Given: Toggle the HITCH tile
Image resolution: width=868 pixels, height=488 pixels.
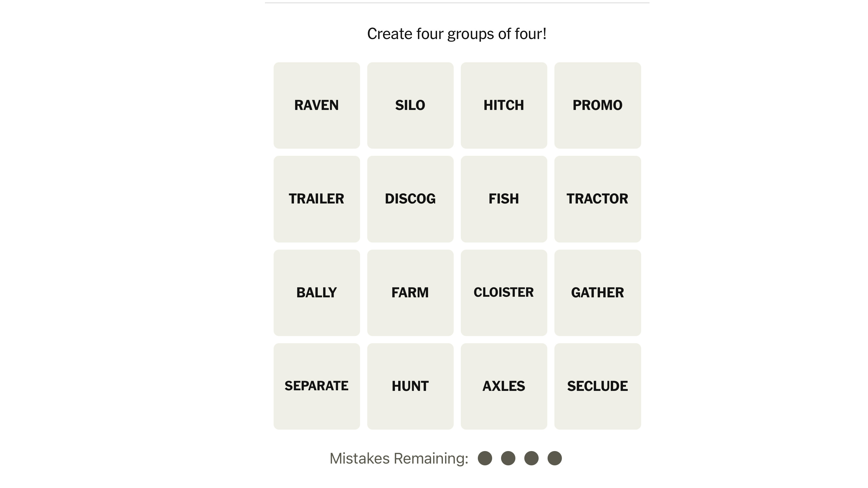Looking at the screenshot, I should (504, 105).
